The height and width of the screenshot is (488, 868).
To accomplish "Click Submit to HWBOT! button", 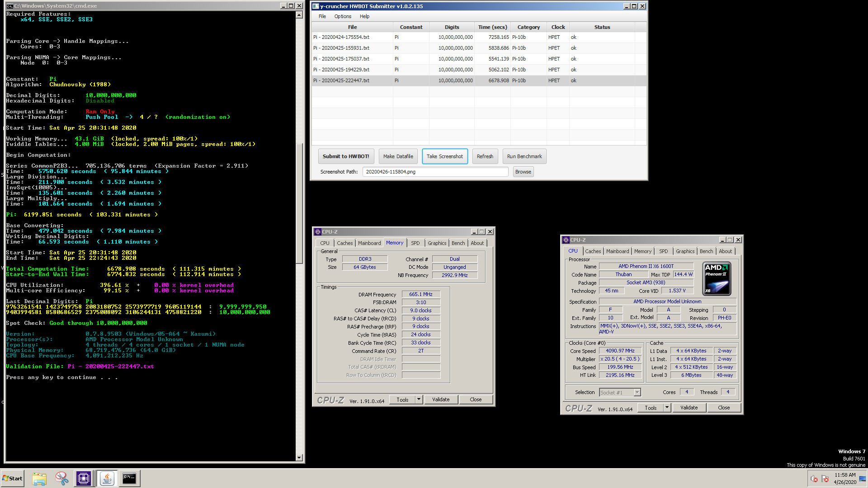I will click(346, 156).
